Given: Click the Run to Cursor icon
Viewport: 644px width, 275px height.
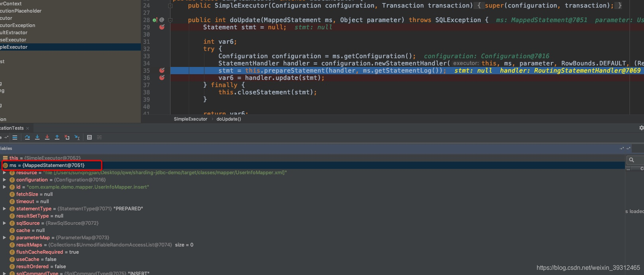Looking at the screenshot, I should coord(77,137).
